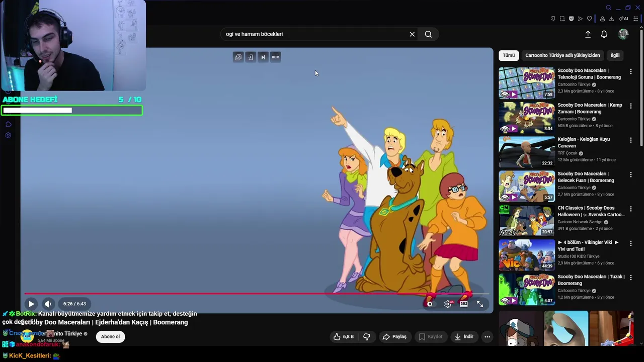
Task: Click the YouTube search magnifier button
Action: (x=428, y=34)
